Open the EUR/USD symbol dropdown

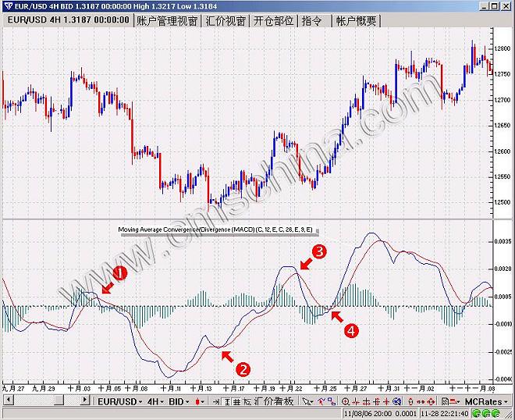pos(119,401)
